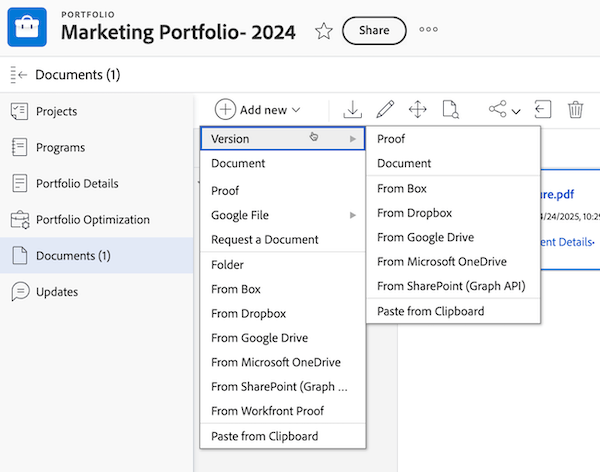Click the trash delete icon
The image size is (600, 472).
point(575,110)
